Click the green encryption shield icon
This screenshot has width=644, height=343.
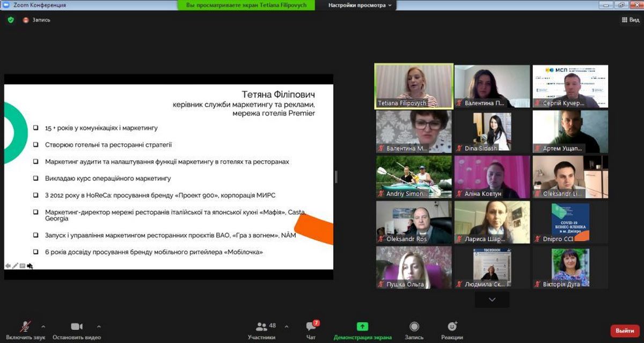point(11,20)
